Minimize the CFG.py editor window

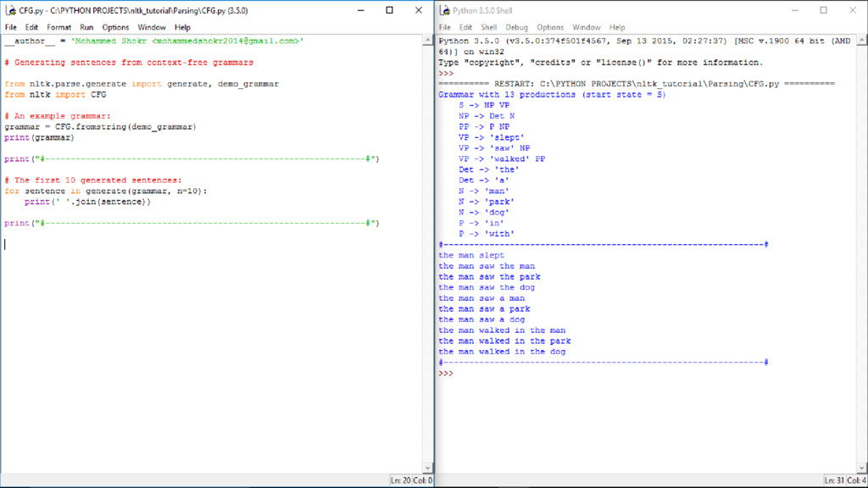[x=359, y=10]
